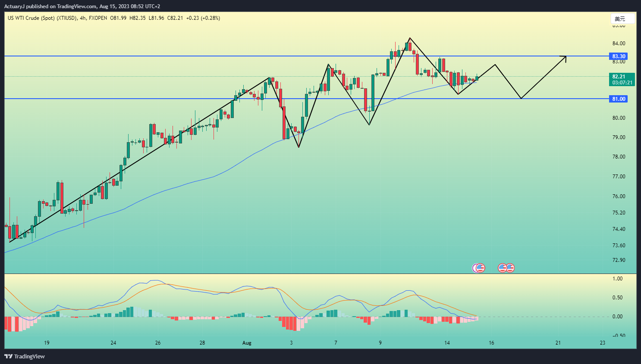641x364 pixels.
Task: Click date 14 on the time axis
Action: click(447, 343)
